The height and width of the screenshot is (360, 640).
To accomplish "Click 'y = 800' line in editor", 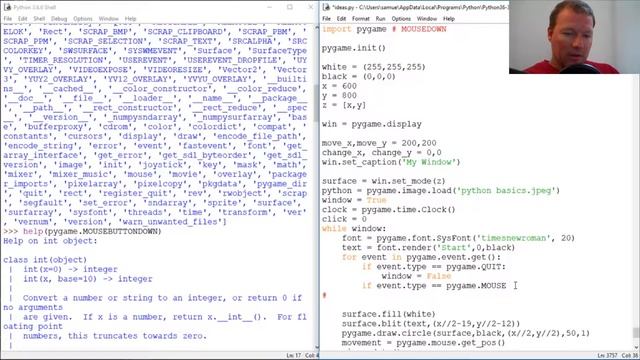I will coord(339,96).
